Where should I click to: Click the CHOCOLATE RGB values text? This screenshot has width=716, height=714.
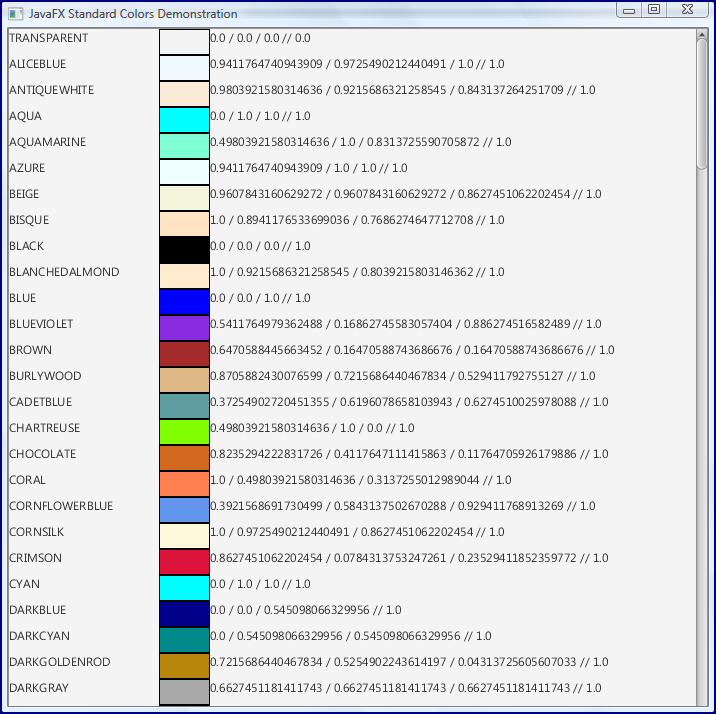409,454
